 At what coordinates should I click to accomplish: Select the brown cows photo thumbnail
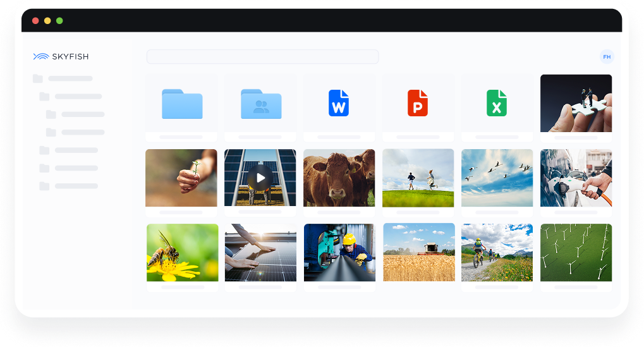(x=339, y=178)
